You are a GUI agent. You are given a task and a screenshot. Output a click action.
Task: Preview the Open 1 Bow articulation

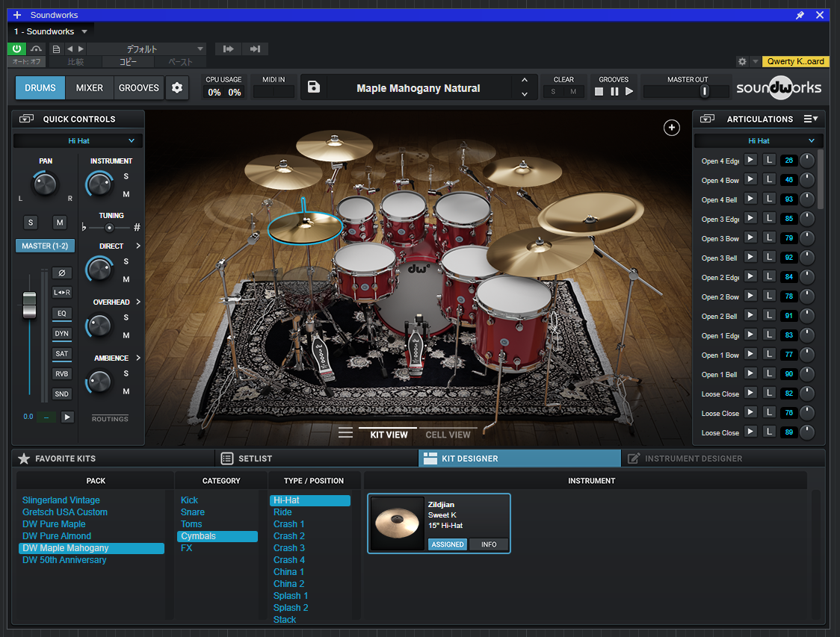(750, 355)
